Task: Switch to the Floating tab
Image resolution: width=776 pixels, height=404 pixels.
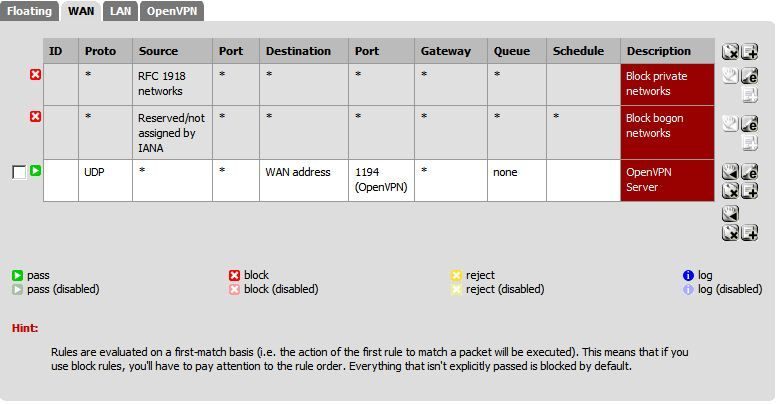Action: pyautogui.click(x=29, y=11)
